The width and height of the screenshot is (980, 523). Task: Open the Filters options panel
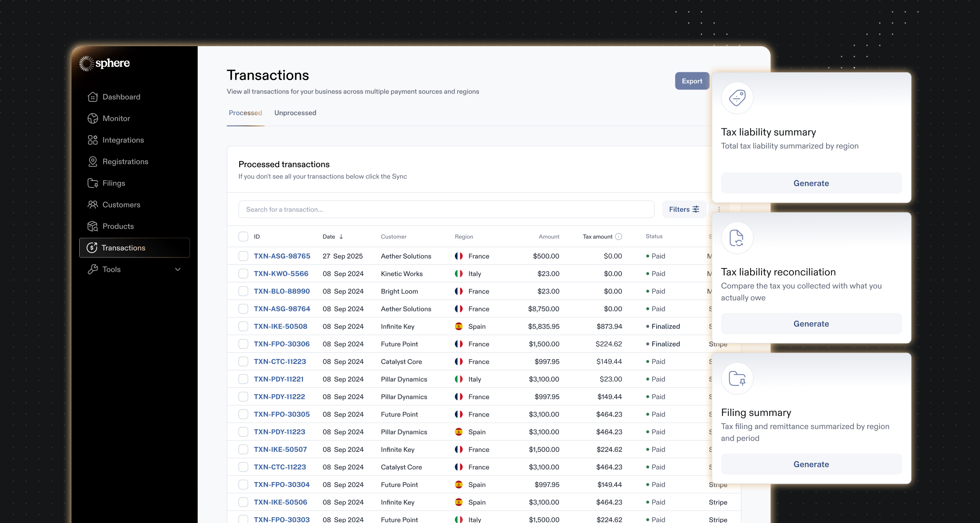684,209
